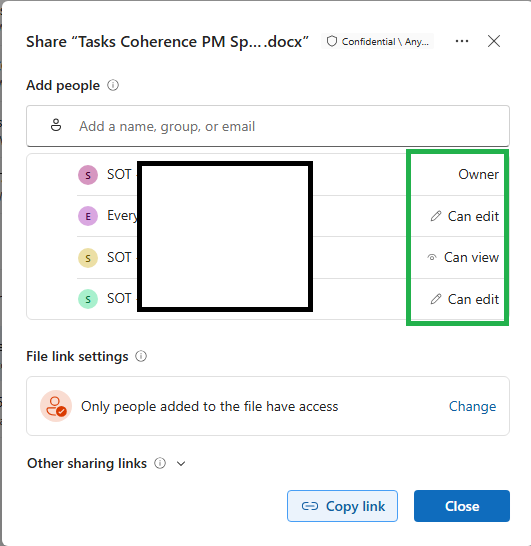Select the yellow S avatar in Can view row
The height and width of the screenshot is (546, 531).
(88, 258)
